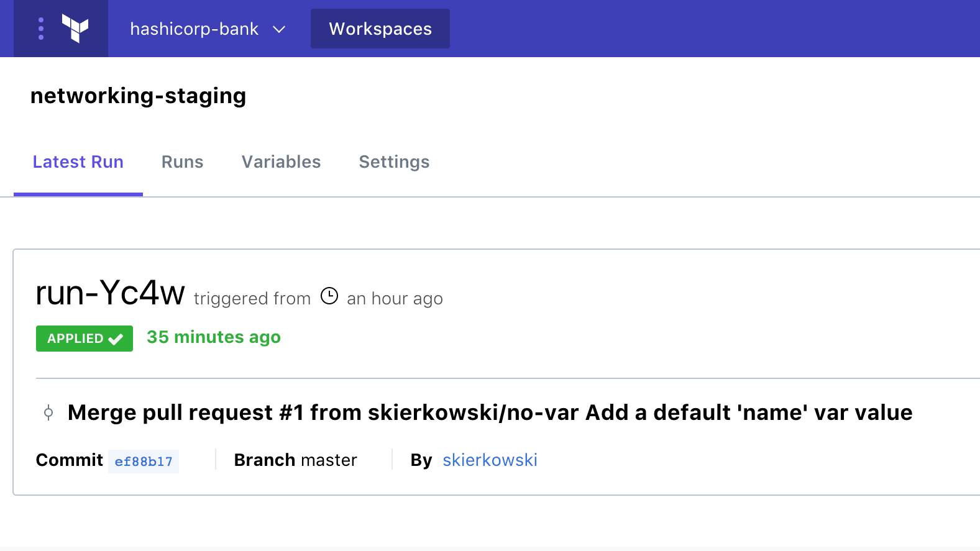
Task: Open commit hash ef88b17
Action: (x=144, y=462)
